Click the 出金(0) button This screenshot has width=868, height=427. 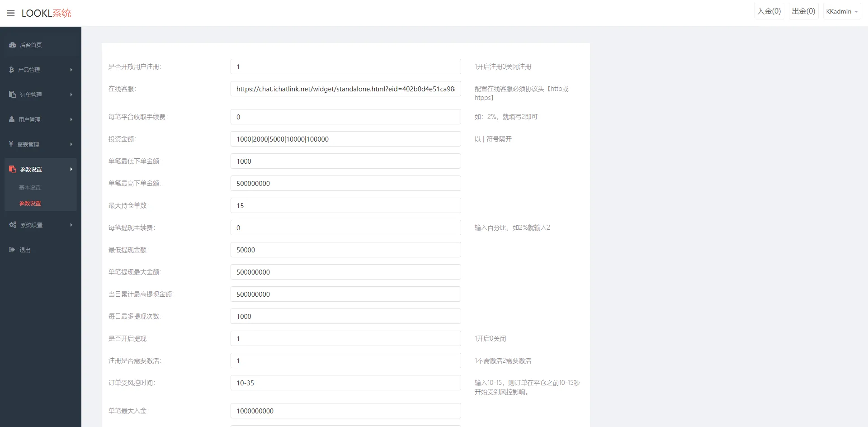click(x=803, y=11)
